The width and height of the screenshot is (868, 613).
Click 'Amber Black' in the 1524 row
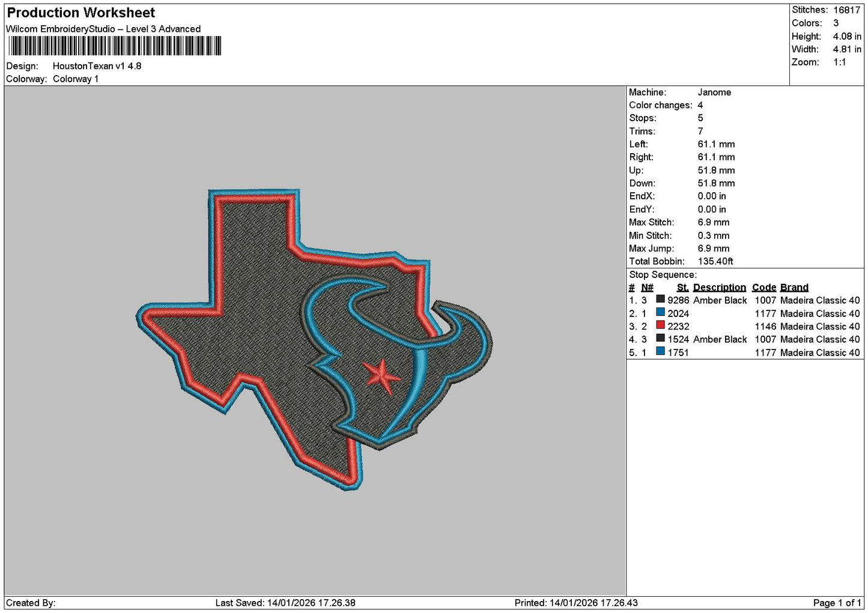point(720,339)
